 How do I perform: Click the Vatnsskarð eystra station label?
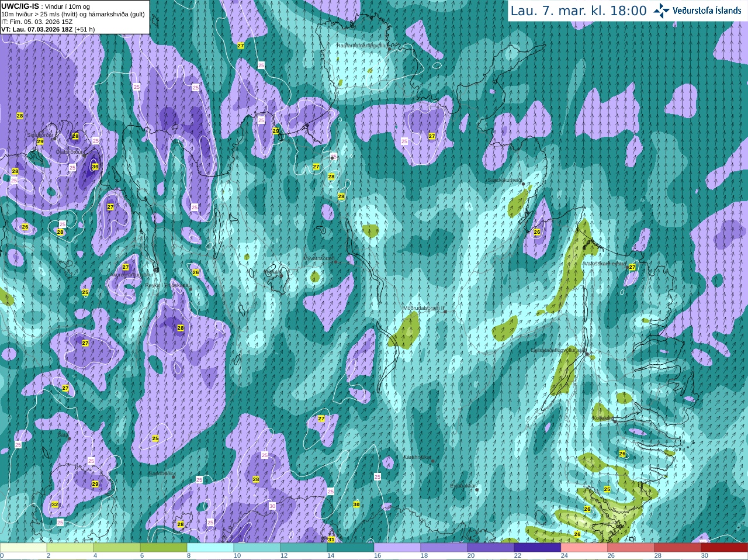coord(604,264)
